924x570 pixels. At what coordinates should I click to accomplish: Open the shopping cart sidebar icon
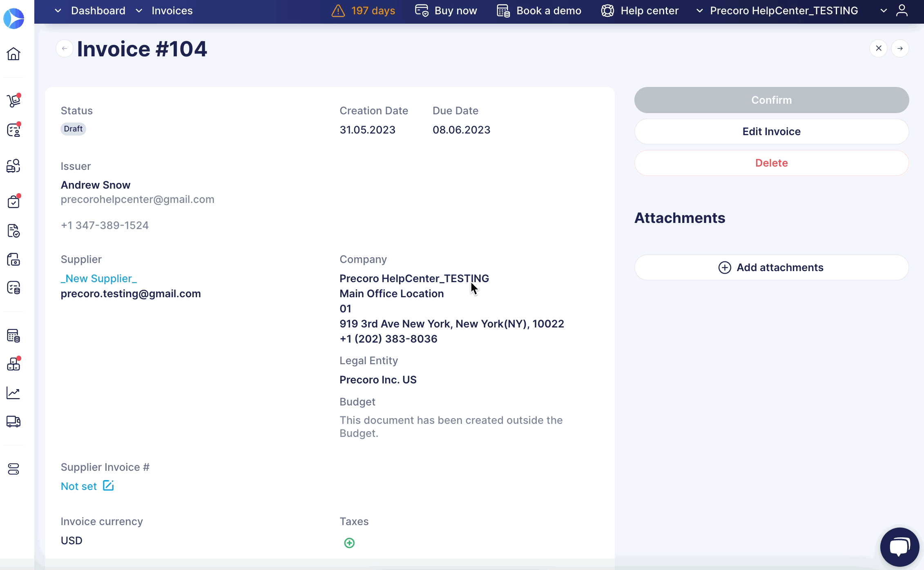(13, 100)
